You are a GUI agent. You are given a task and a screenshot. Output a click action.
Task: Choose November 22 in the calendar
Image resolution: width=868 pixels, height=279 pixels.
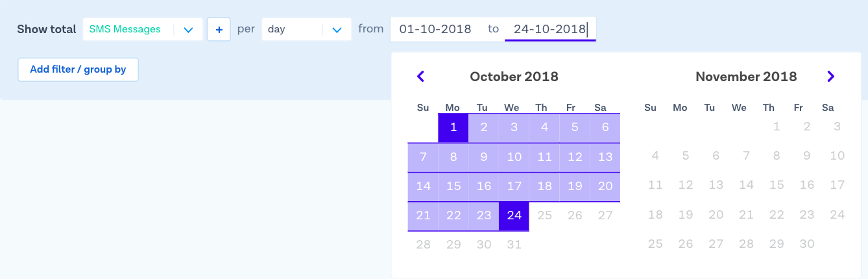coord(777,215)
